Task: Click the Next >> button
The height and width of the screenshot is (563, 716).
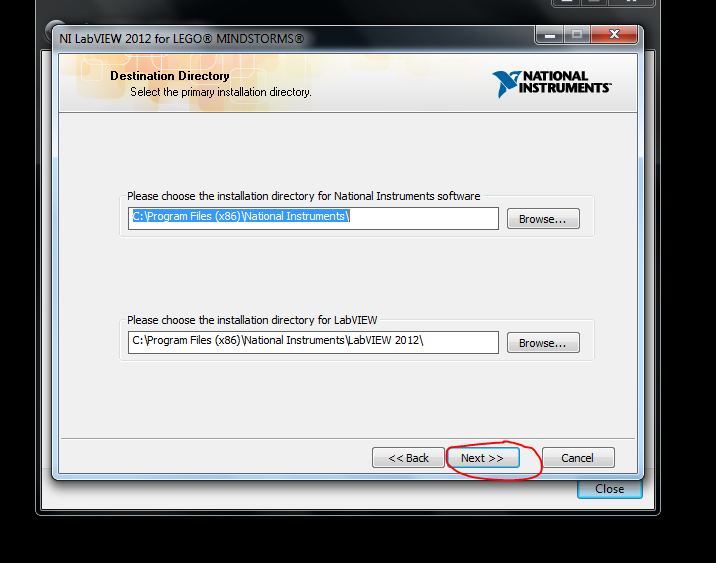Action: (483, 458)
